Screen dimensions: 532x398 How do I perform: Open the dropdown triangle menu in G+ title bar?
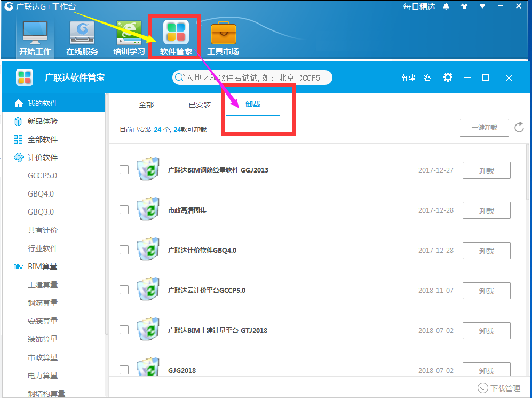pos(482,6)
